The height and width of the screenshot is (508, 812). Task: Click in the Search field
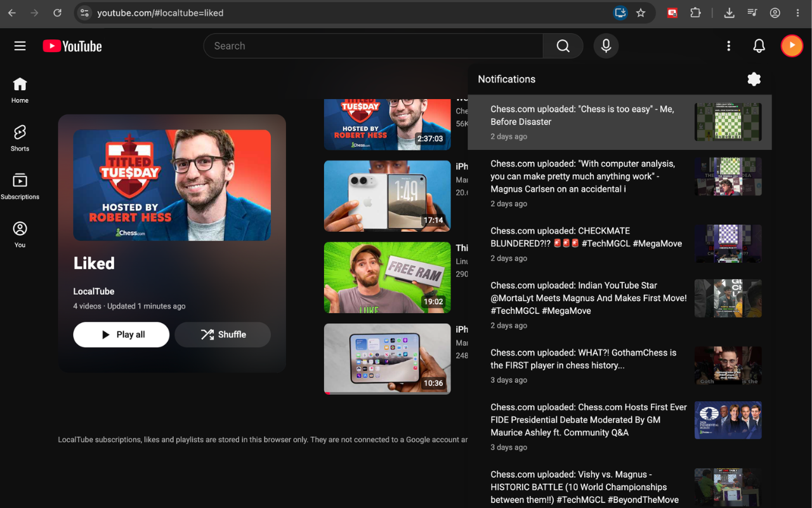coord(373,46)
